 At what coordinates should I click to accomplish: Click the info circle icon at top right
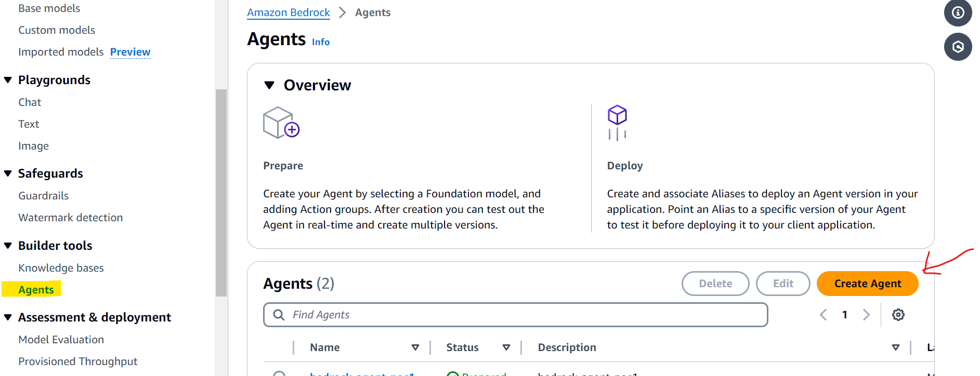point(958,12)
